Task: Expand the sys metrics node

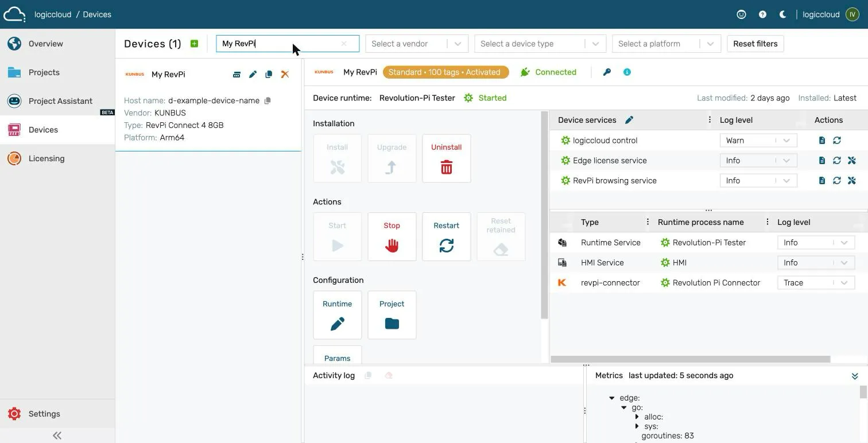Action: click(637, 426)
